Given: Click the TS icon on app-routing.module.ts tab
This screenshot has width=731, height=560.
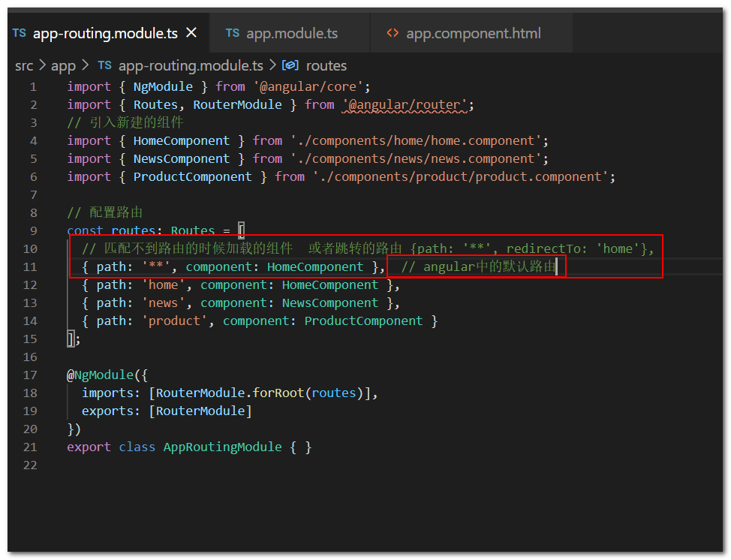Looking at the screenshot, I should (19, 33).
